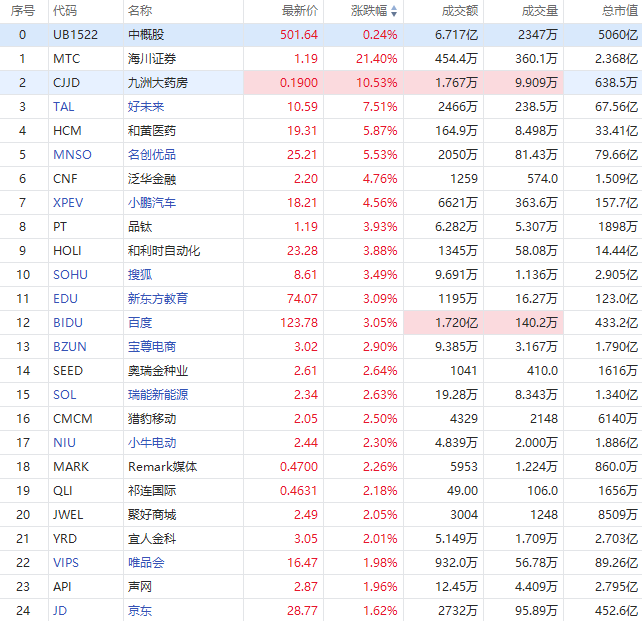Viewport: 642px width, 621px height.
Task: Open the BZUN code link
Action: pyautogui.click(x=70, y=347)
